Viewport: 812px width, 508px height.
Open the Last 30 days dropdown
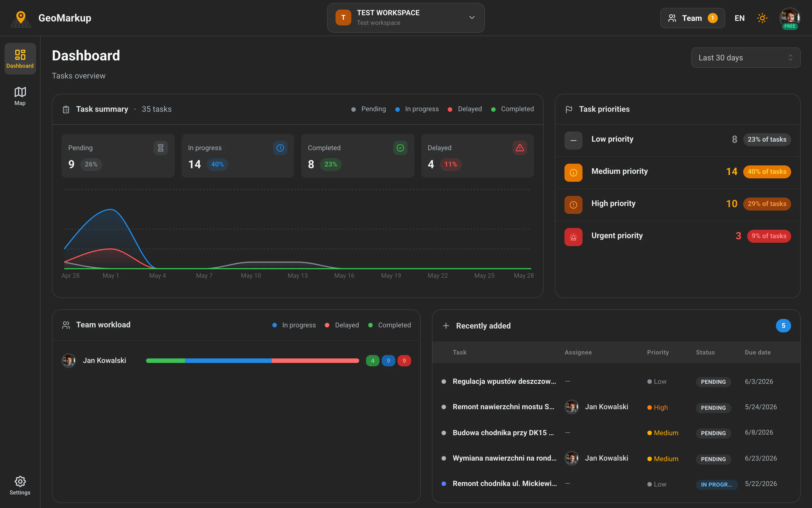click(745, 58)
